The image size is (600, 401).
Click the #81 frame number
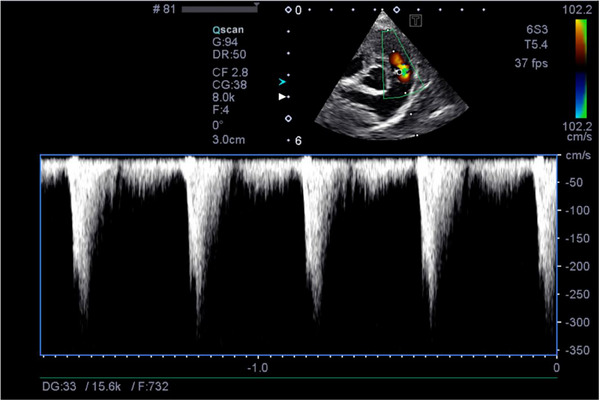(x=164, y=9)
